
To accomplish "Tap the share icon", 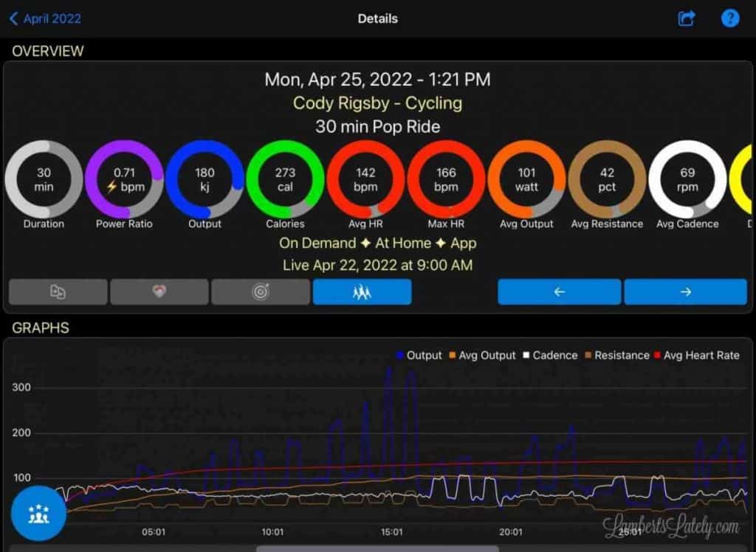I will click(x=687, y=18).
